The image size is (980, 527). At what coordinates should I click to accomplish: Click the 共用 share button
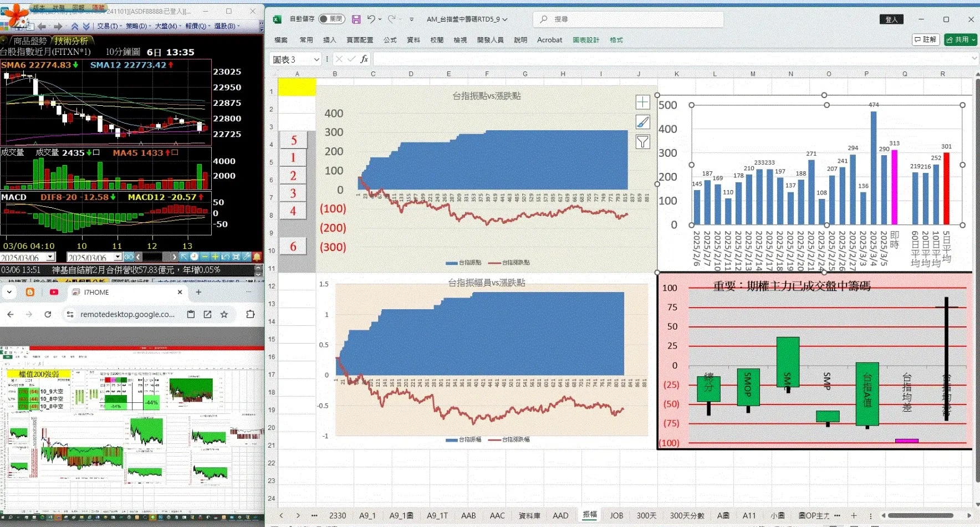pyautogui.click(x=960, y=40)
